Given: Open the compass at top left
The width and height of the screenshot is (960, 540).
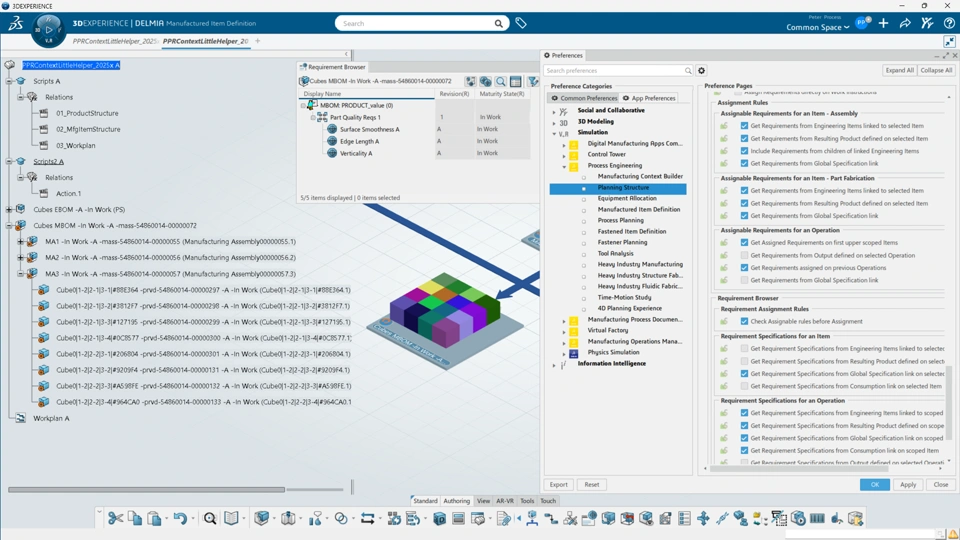Looking at the screenshot, I should 48,29.
